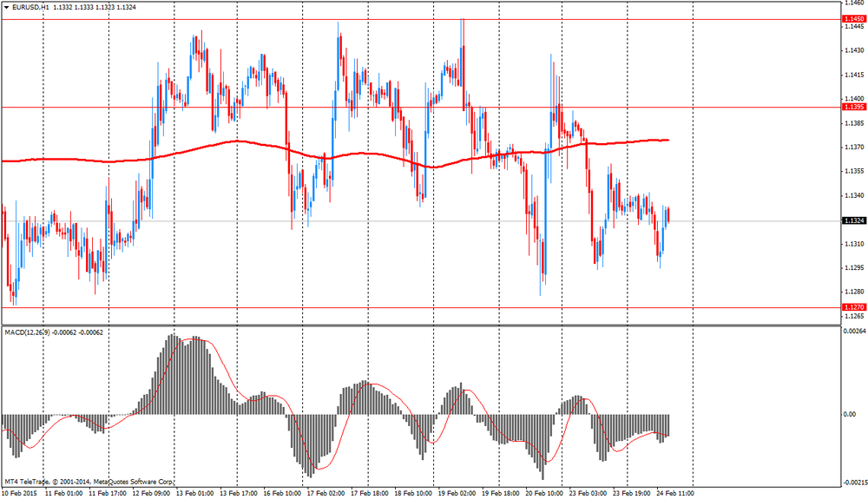The height and width of the screenshot is (499, 868).
Task: Click the 0.00 zero level MACD label
Action: click(849, 414)
